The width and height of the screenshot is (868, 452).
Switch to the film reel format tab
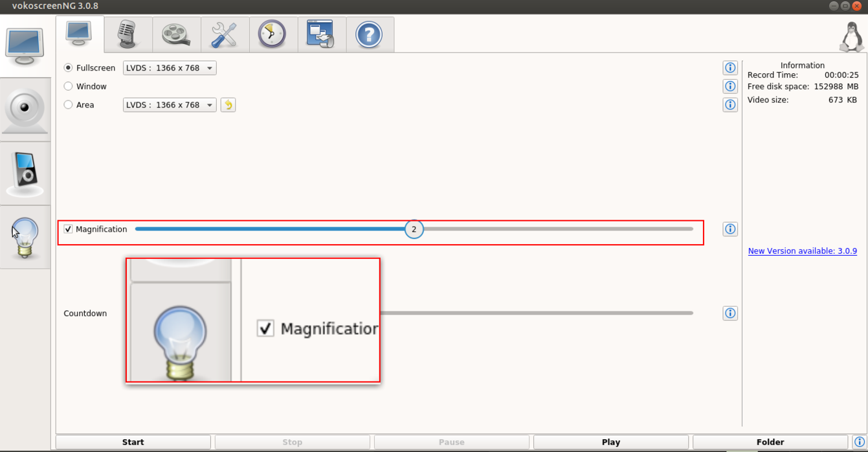click(x=177, y=34)
